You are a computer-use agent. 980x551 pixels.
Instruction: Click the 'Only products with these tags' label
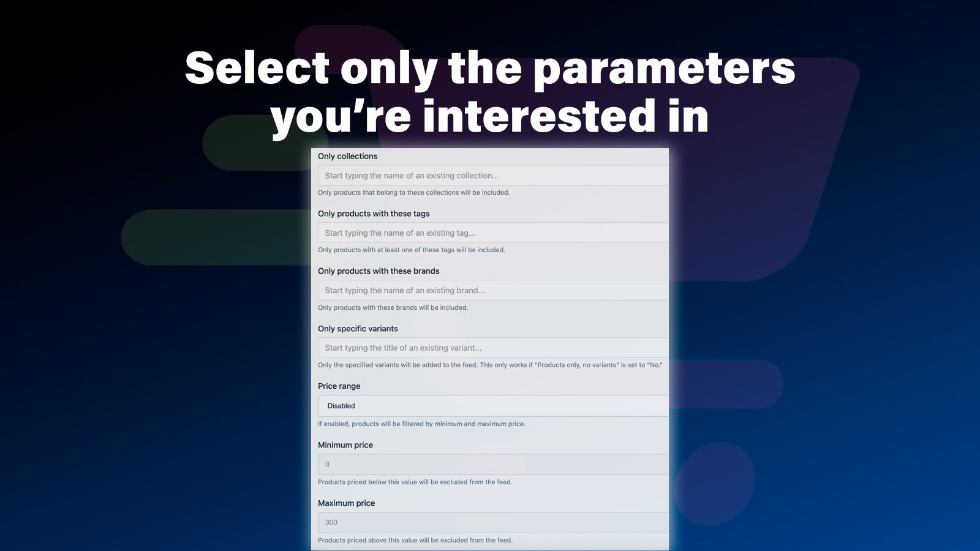(374, 214)
